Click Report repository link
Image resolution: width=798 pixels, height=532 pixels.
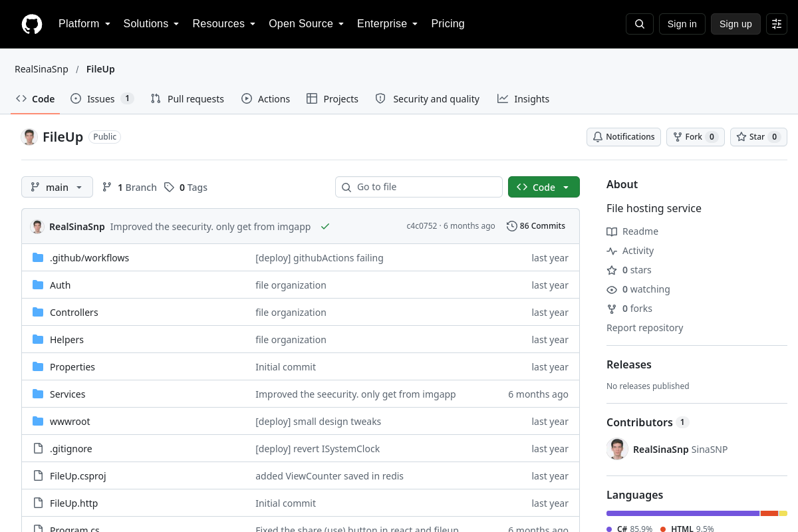(x=645, y=328)
